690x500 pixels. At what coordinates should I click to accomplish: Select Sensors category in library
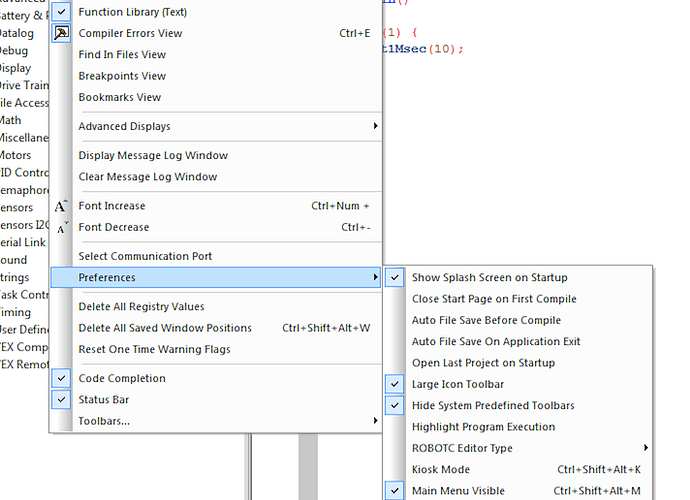(16, 208)
